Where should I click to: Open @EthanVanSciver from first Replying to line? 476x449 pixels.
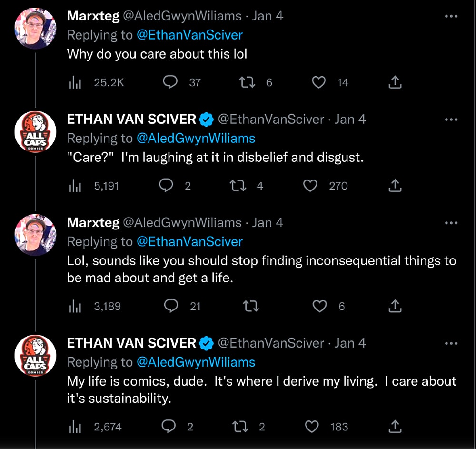coord(190,35)
